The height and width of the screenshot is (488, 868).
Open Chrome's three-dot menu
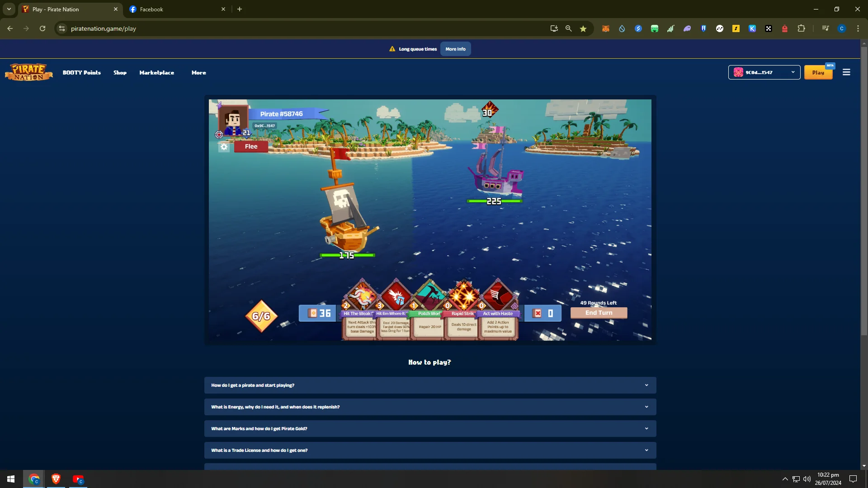tap(858, 28)
